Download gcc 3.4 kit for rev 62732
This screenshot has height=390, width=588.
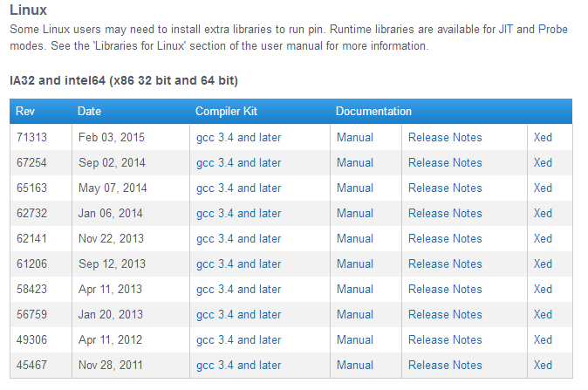point(238,214)
